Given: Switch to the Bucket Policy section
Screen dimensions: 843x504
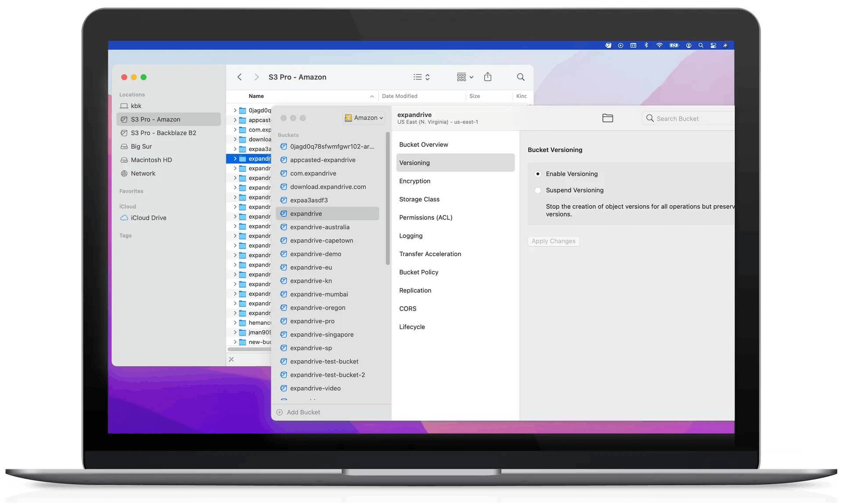Looking at the screenshot, I should tap(419, 272).
